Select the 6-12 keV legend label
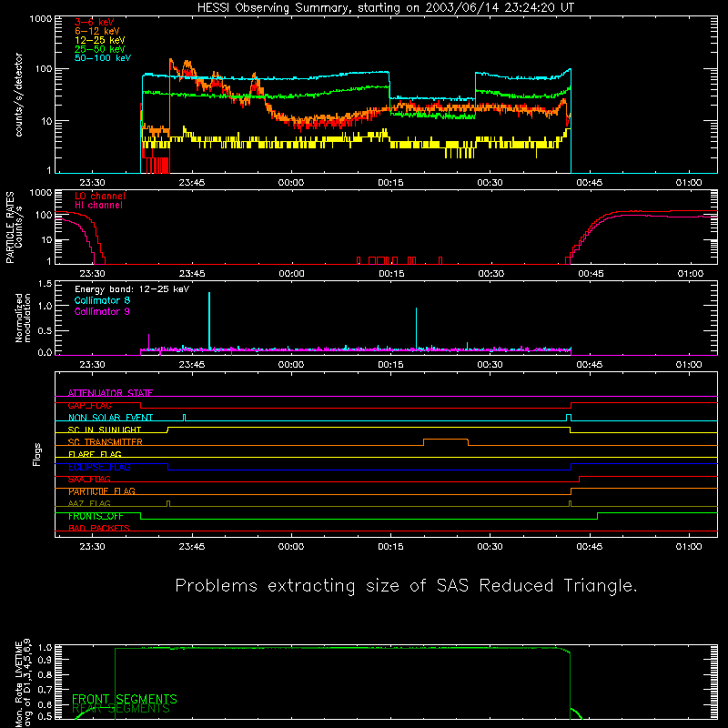Viewport: 728px width, 728px height. (x=97, y=31)
